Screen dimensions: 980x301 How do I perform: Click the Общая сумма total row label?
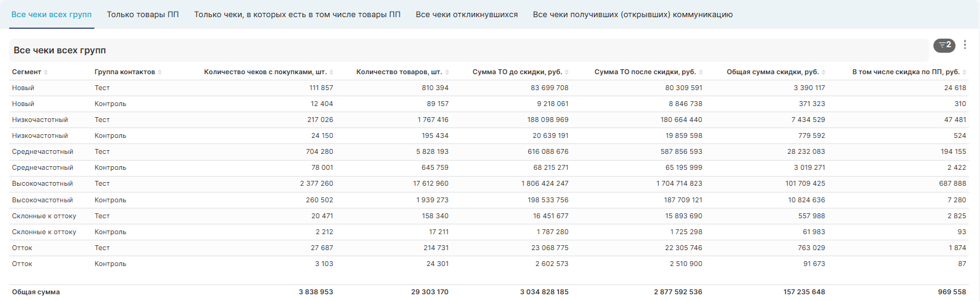[x=36, y=292]
